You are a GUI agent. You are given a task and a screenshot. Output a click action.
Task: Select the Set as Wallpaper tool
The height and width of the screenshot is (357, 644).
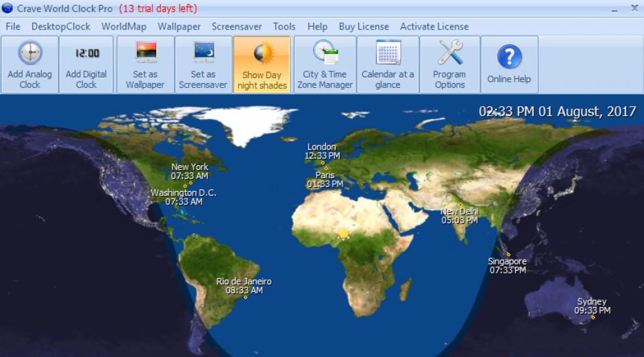[x=145, y=64]
